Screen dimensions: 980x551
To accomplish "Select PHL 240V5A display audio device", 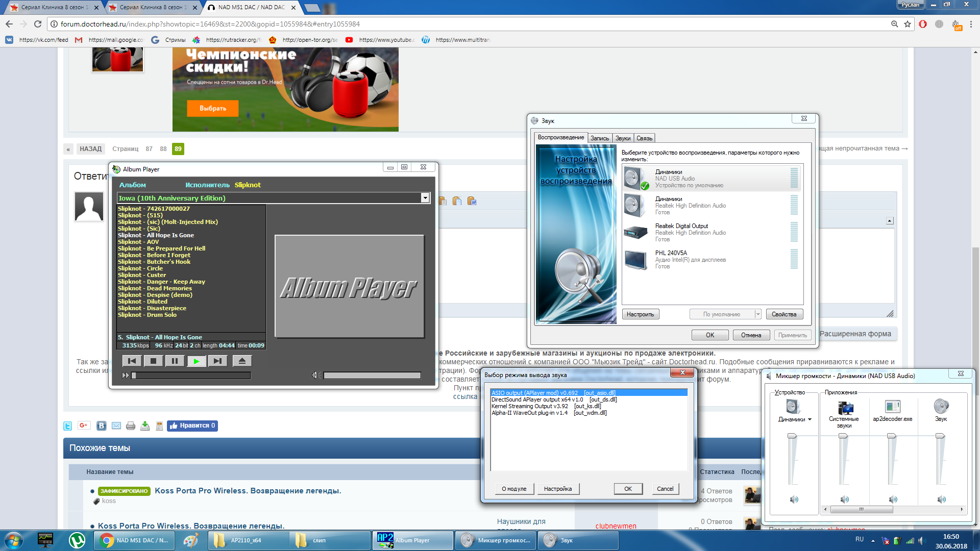I will point(711,260).
